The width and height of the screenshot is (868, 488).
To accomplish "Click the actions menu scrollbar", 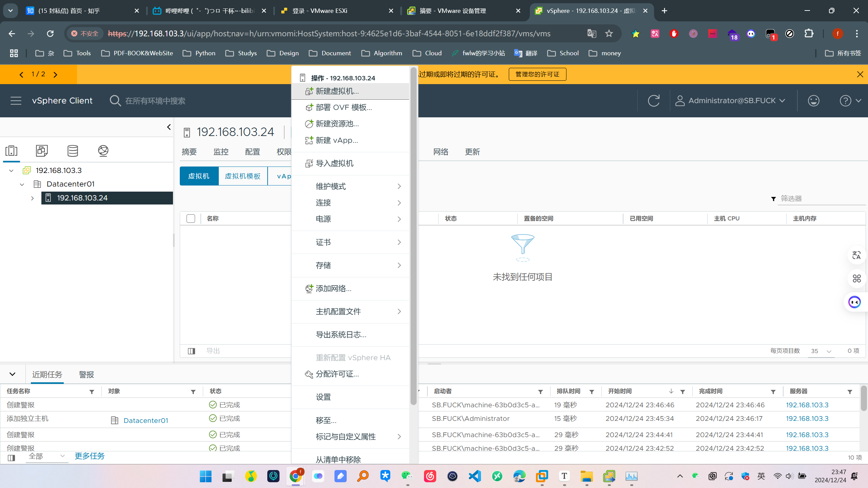I will [413, 236].
